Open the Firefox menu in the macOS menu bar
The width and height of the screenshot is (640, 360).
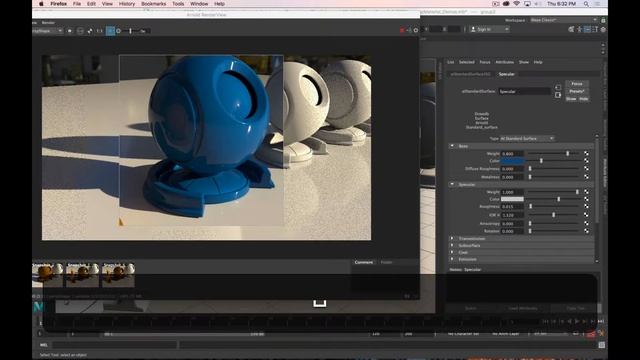[58, 4]
